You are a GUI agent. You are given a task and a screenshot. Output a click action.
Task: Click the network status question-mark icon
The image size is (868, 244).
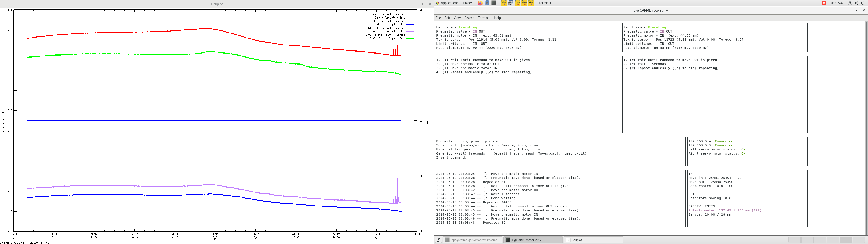click(850, 3)
